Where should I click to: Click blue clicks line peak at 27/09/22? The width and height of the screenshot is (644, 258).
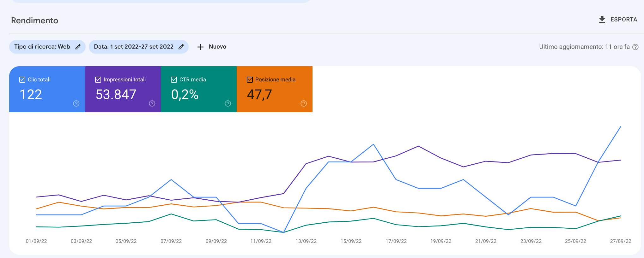[621, 127]
